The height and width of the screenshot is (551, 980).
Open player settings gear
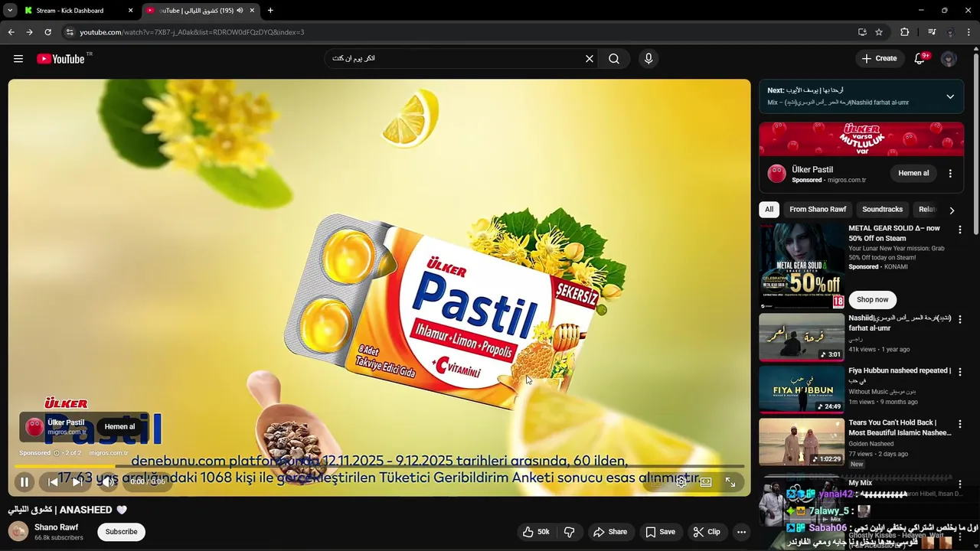click(x=681, y=482)
